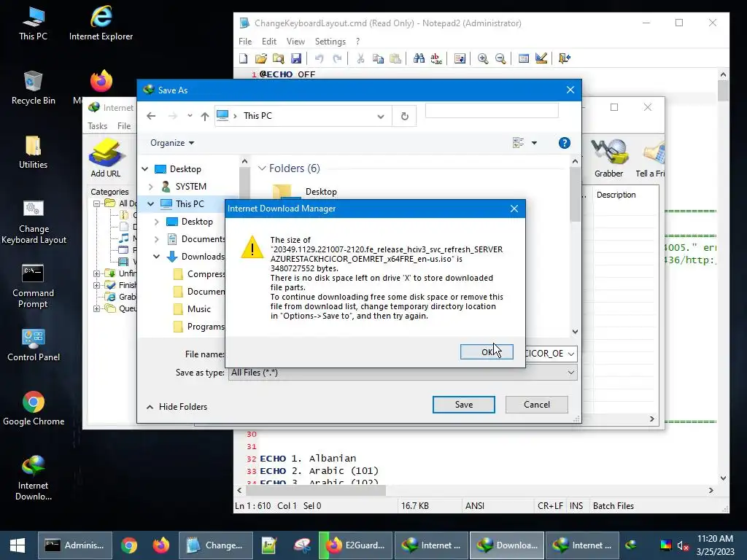Image resolution: width=747 pixels, height=560 pixels.
Task: Click Notepad2 Replace icon
Action: click(x=436, y=58)
